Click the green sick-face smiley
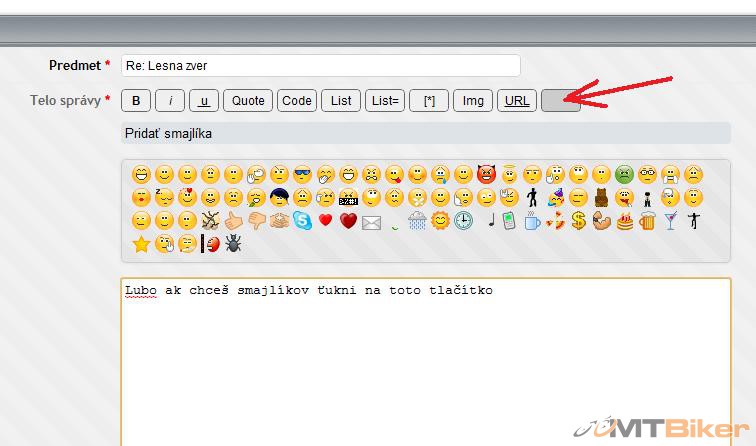Screen dimensions: 756x446 624,174
